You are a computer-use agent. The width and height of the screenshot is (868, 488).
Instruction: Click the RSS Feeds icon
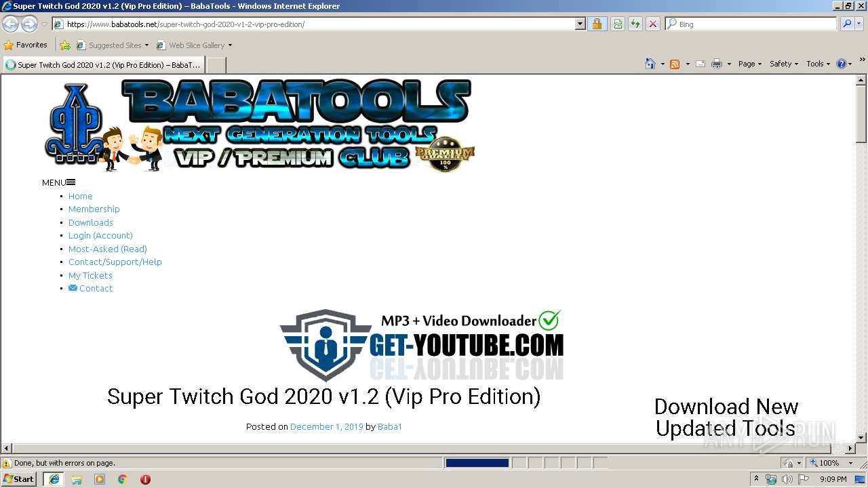point(675,64)
